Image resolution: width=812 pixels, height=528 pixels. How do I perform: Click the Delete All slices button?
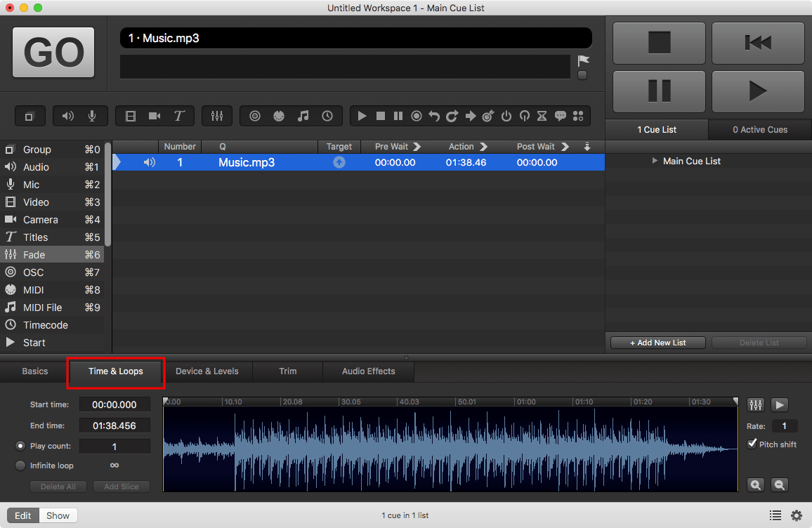click(58, 487)
